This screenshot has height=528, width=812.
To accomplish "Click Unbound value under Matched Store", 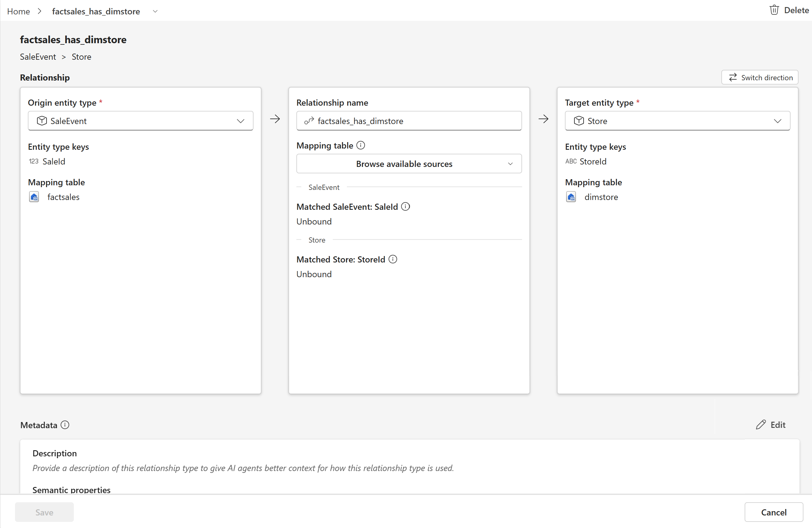I will click(314, 274).
